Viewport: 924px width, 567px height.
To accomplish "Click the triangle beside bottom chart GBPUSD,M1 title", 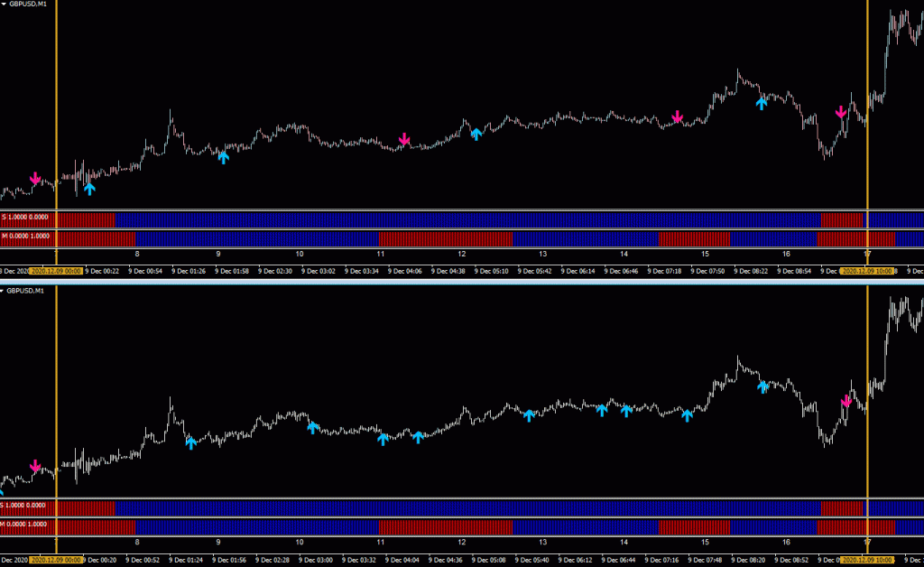I will point(3,291).
